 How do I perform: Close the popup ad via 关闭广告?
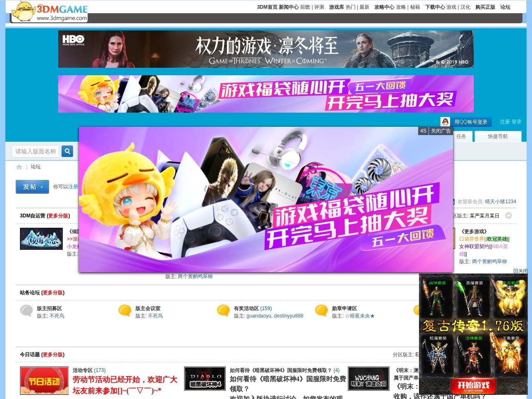pyautogui.click(x=441, y=131)
